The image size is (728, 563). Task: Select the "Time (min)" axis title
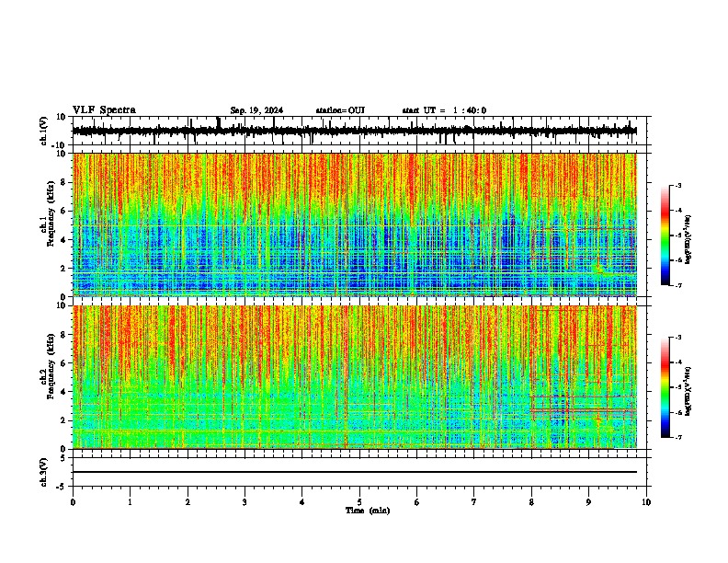click(x=368, y=511)
